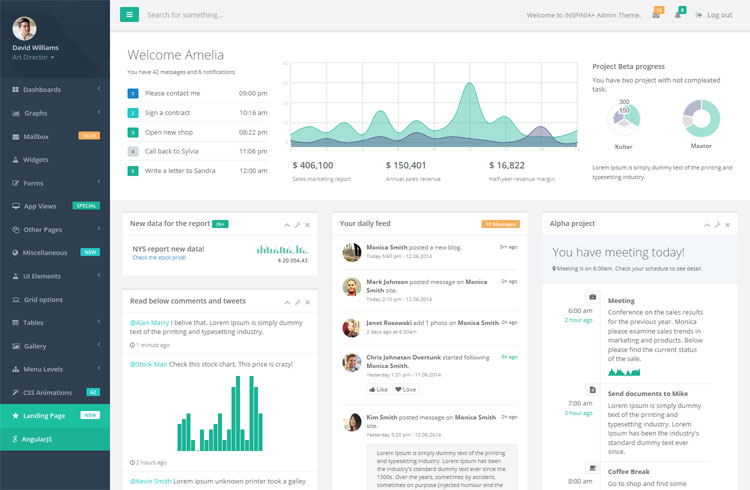
Task: Expand the Gallery menu arrow
Action: 99,345
